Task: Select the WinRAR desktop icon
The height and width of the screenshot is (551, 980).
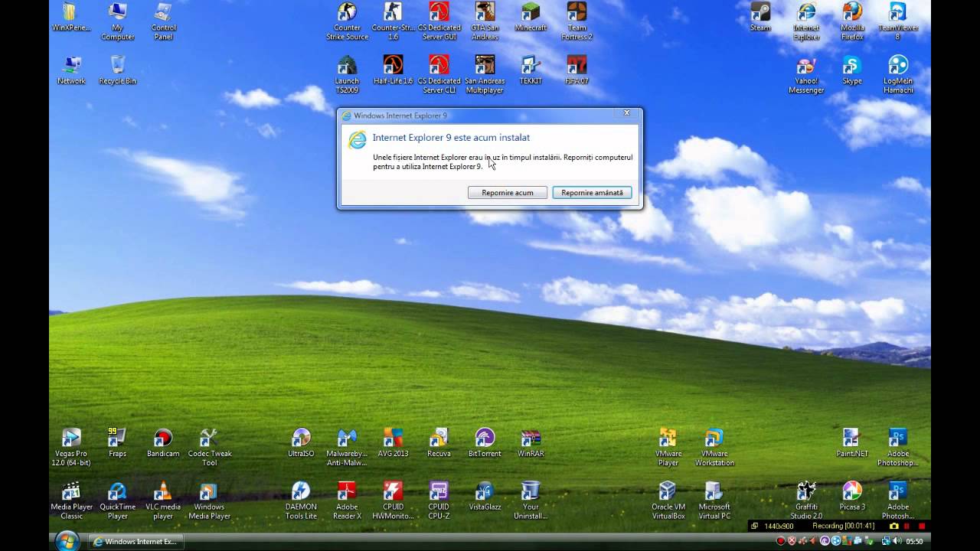Action: (531, 443)
